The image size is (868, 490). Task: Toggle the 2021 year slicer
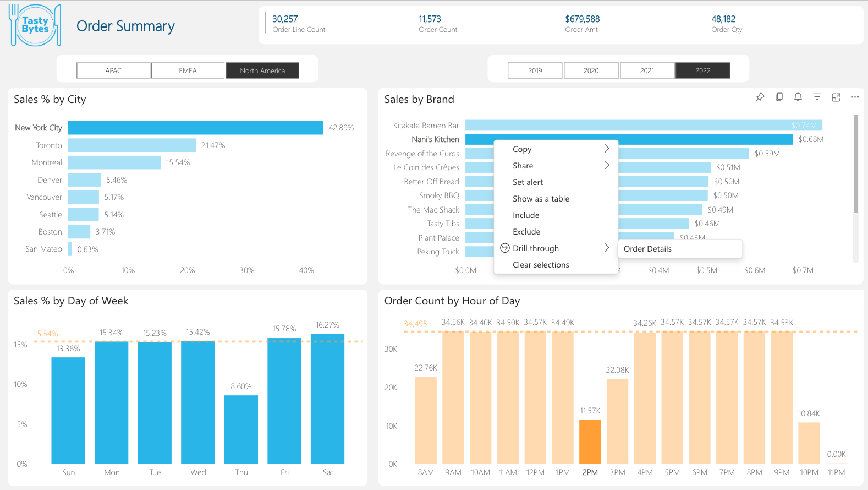647,70
